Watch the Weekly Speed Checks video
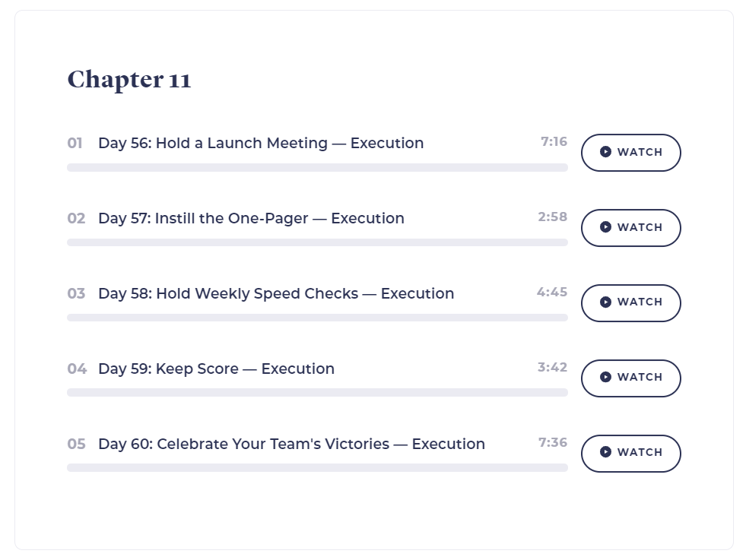The width and height of the screenshot is (746, 560). pyautogui.click(x=631, y=303)
